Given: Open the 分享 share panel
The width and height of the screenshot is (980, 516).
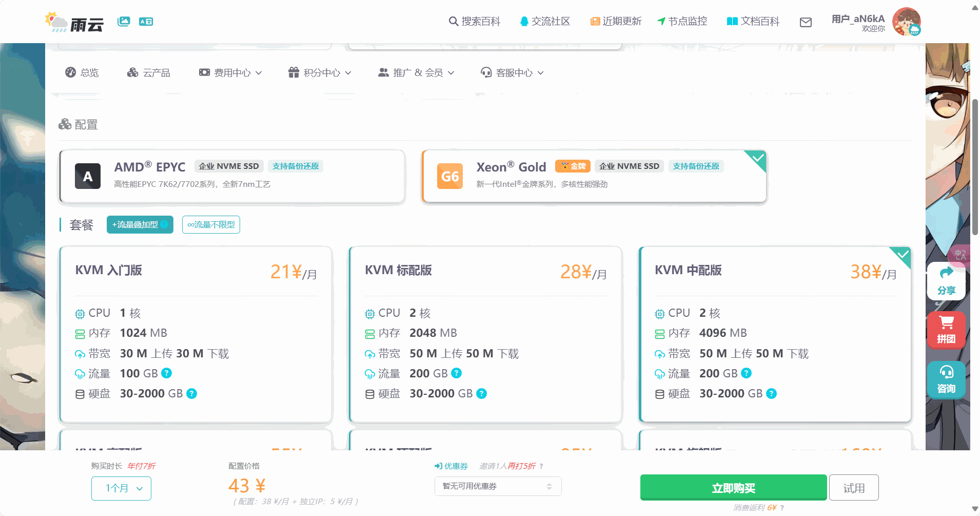Looking at the screenshot, I should (946, 281).
